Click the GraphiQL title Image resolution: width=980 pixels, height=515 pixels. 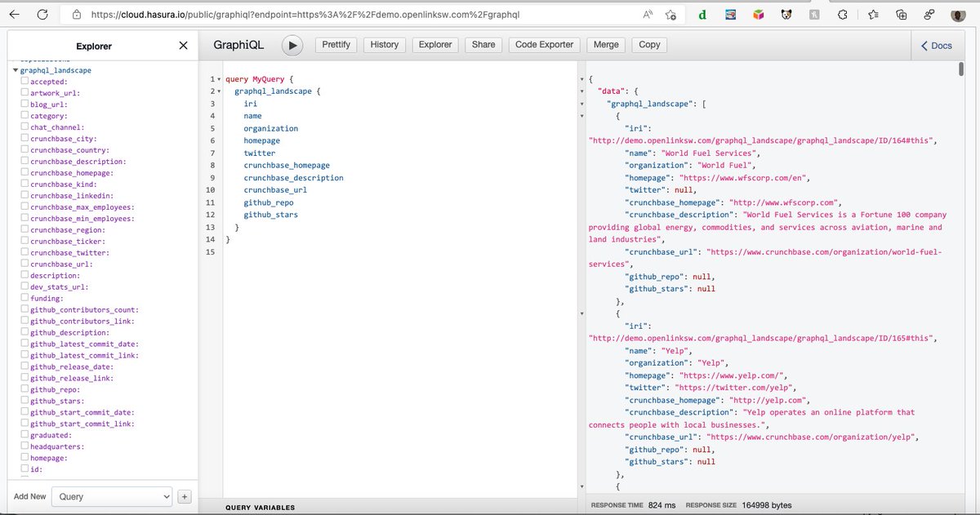pos(238,46)
